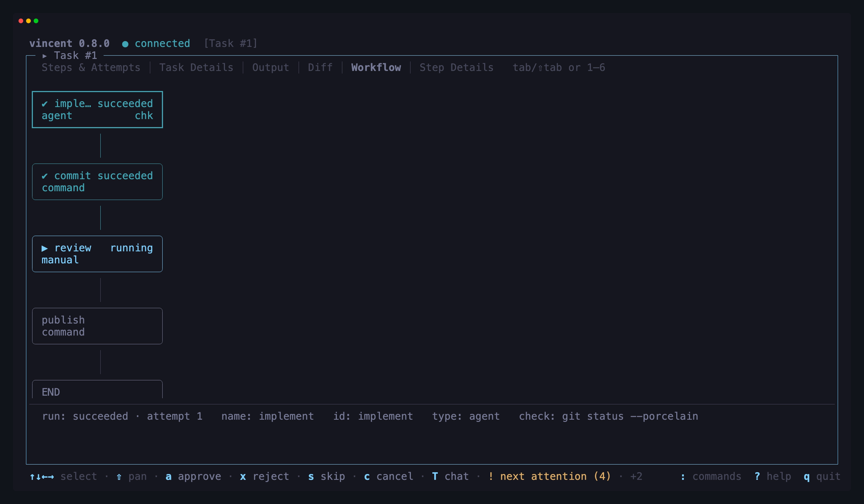This screenshot has height=504, width=864.
Task: Open the Diff tab
Action: [320, 68]
